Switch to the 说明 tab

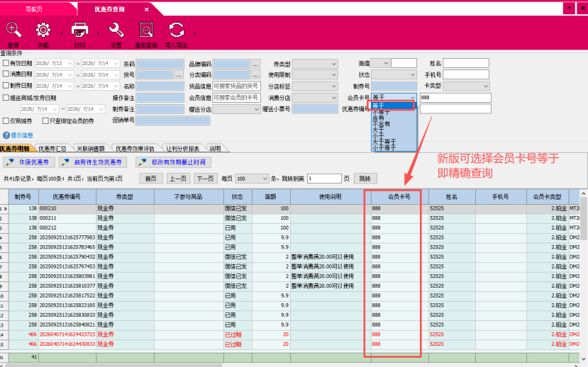tap(215, 149)
